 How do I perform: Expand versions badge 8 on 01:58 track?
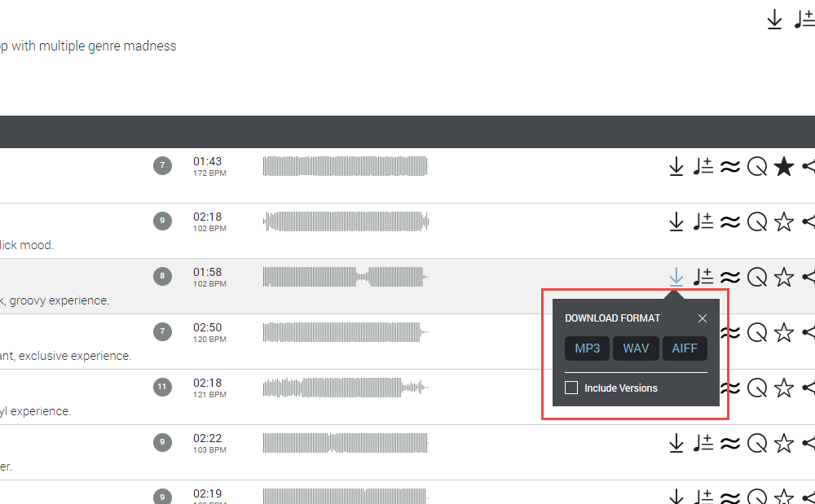pyautogui.click(x=162, y=276)
